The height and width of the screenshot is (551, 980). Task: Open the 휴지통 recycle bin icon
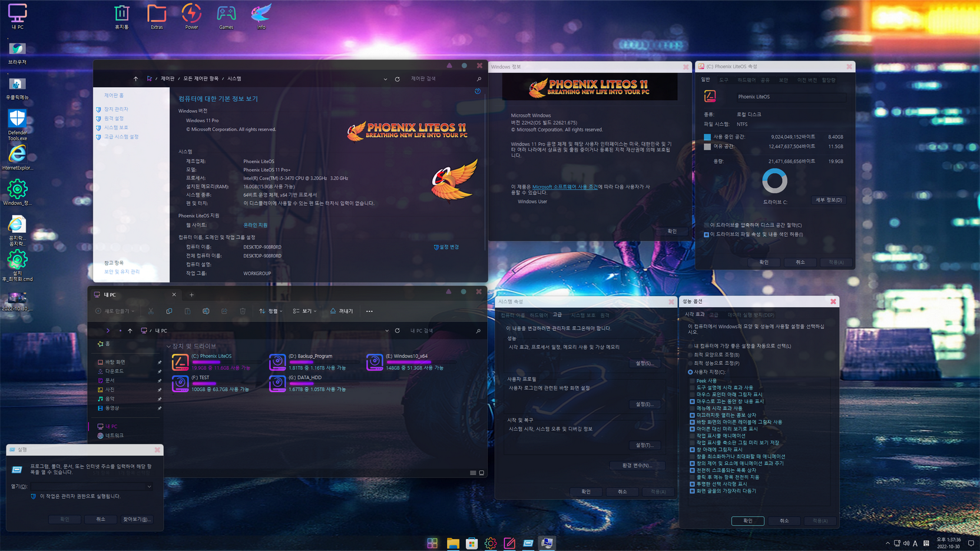pyautogui.click(x=122, y=16)
